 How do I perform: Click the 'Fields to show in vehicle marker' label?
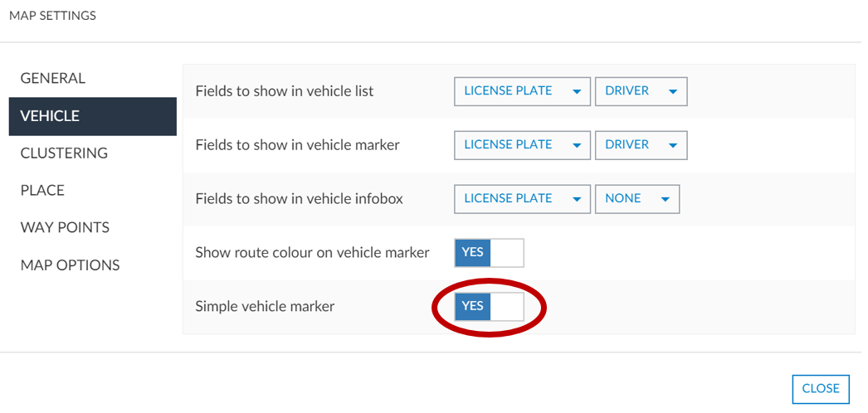tap(297, 145)
